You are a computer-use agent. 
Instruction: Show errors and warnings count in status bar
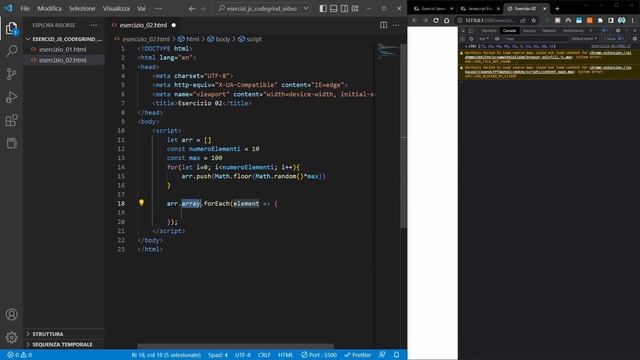[19, 355]
